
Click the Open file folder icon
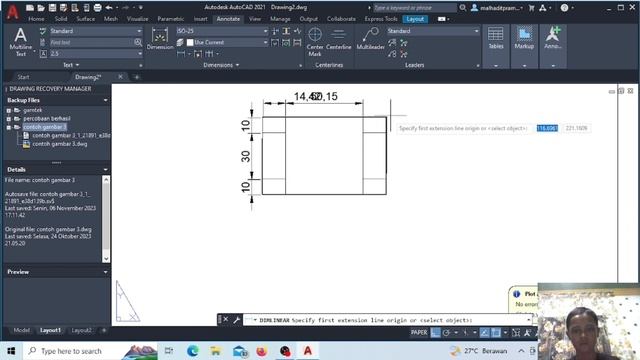(x=41, y=8)
